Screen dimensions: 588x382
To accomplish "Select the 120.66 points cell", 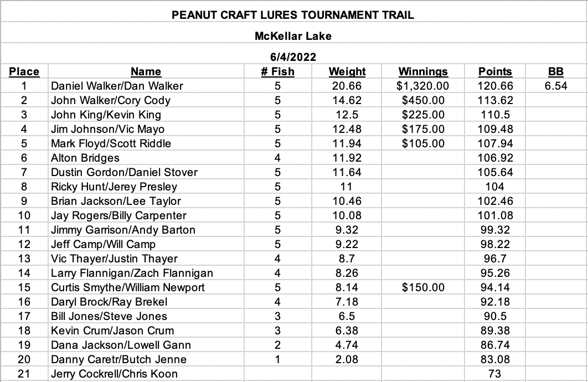I will [495, 86].
